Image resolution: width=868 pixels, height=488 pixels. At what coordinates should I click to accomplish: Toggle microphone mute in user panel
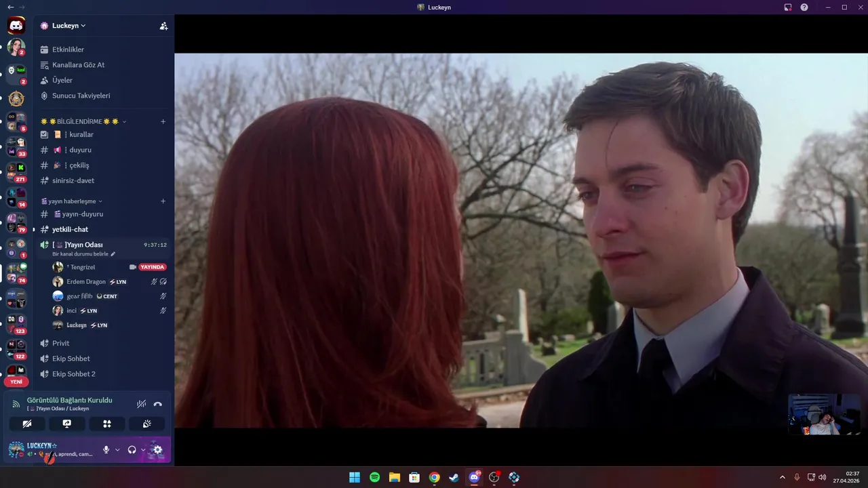pos(106,449)
